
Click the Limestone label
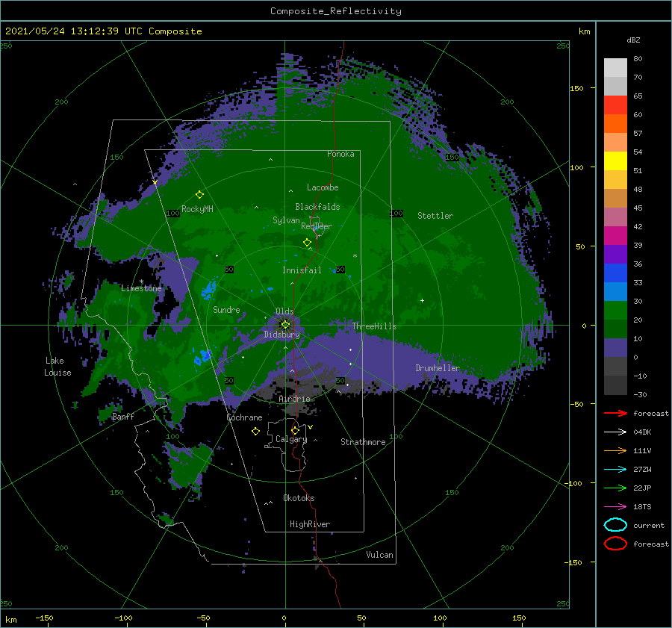(x=141, y=288)
